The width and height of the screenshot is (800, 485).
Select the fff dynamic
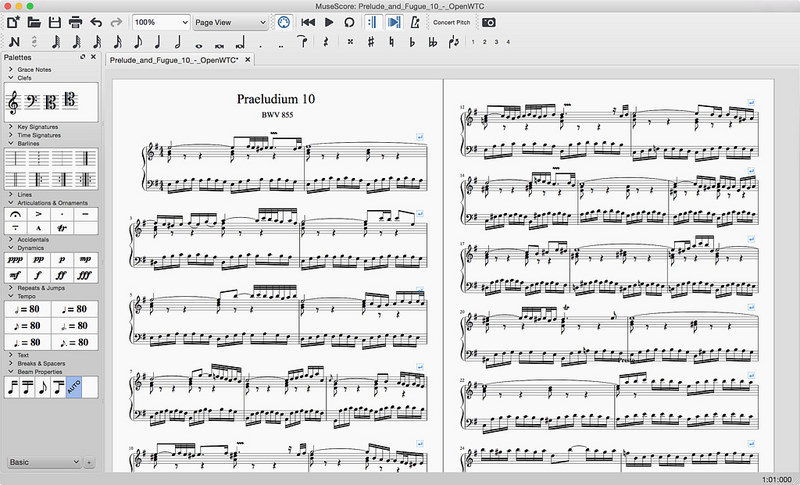pos(85,275)
